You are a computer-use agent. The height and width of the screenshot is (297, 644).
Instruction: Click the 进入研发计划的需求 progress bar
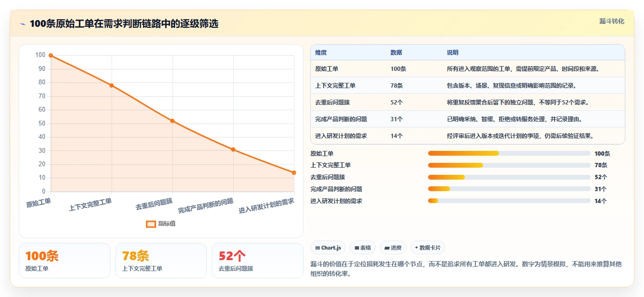pos(509,201)
